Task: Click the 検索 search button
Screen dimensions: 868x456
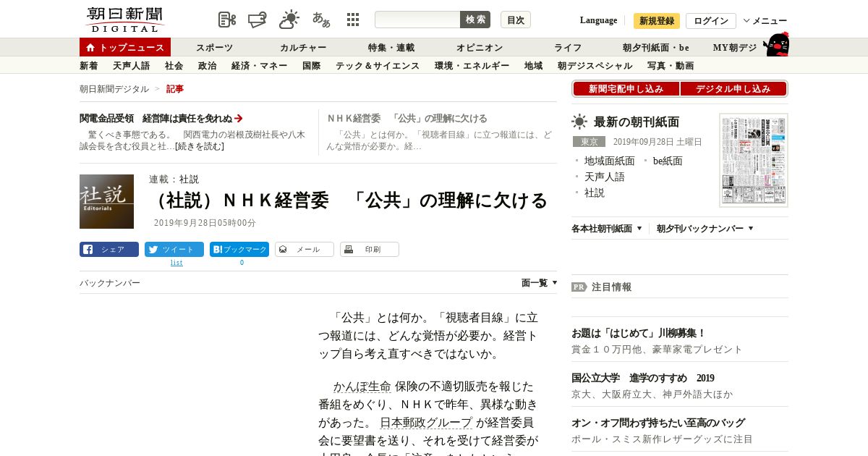Action: coord(475,20)
